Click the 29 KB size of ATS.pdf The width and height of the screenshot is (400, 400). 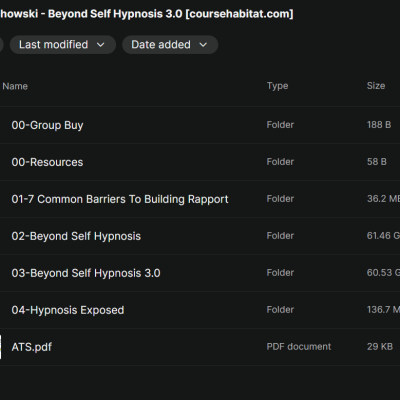tap(380, 347)
